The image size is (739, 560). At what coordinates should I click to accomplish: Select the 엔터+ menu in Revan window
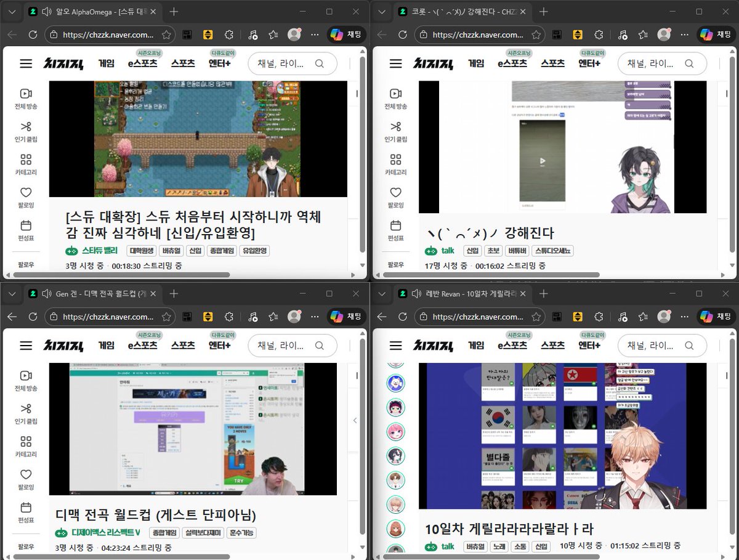tap(589, 346)
